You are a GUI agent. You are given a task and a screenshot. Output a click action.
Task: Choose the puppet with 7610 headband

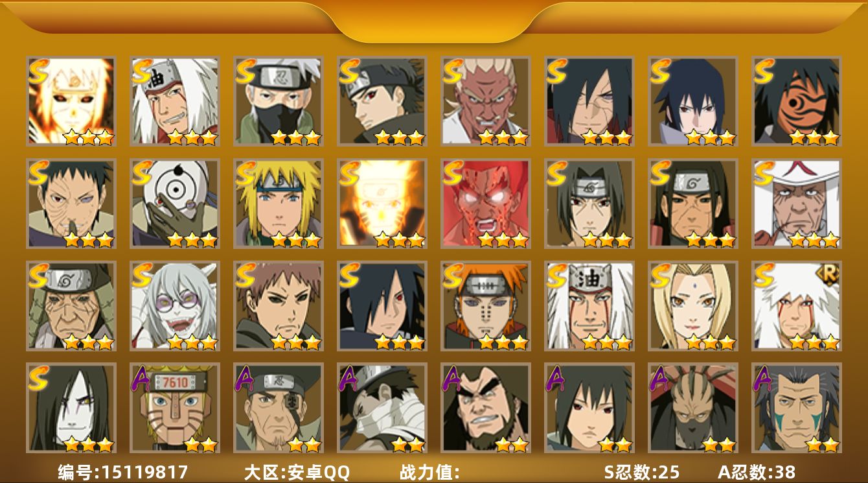point(175,408)
